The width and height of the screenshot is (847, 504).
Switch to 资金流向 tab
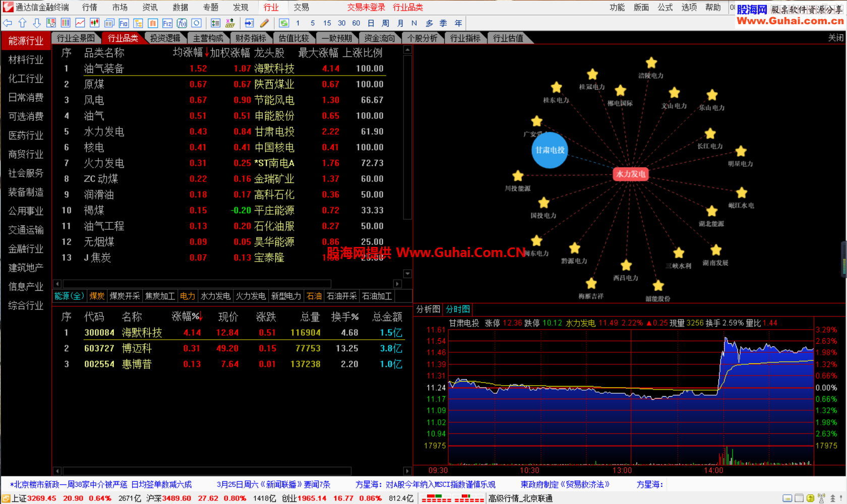coord(379,38)
